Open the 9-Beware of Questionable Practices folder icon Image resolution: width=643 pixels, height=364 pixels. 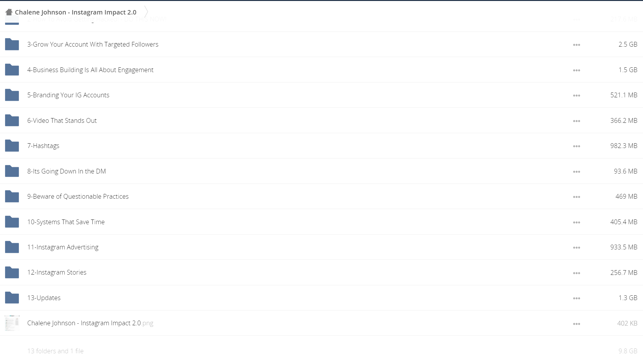[12, 196]
